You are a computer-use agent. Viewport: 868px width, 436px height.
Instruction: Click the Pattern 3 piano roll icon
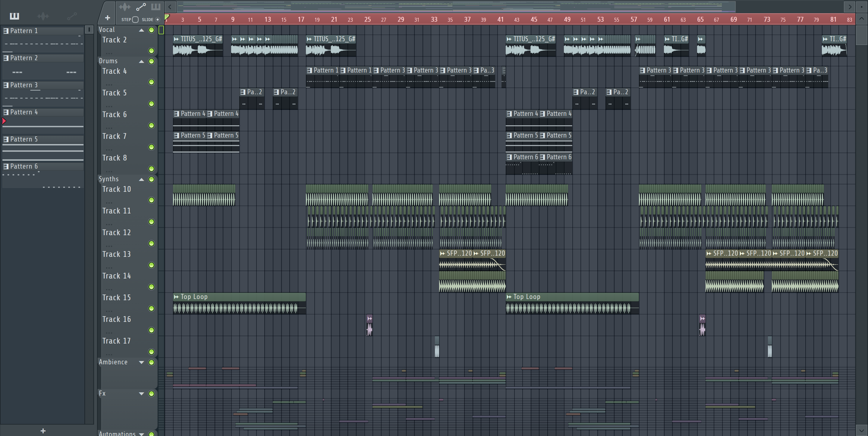click(x=6, y=85)
